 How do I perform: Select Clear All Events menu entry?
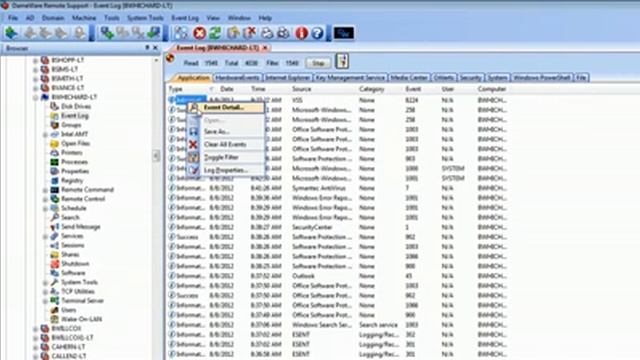(226, 144)
